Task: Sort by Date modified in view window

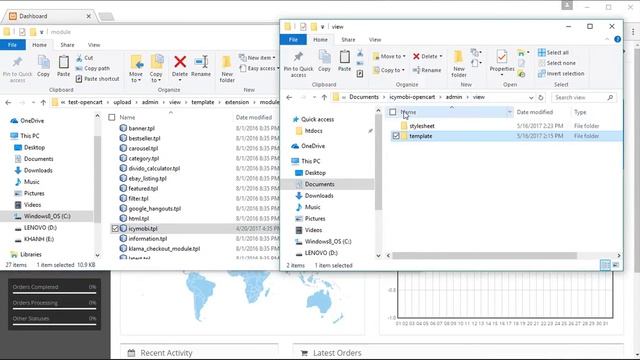Action: click(x=535, y=112)
